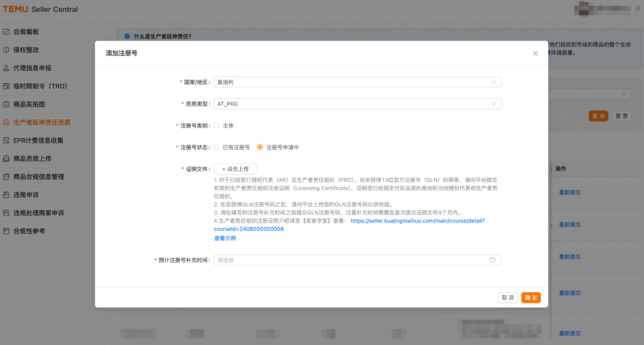Click the 合规性参考 sidebar icon
The image size is (644, 345).
6,231
